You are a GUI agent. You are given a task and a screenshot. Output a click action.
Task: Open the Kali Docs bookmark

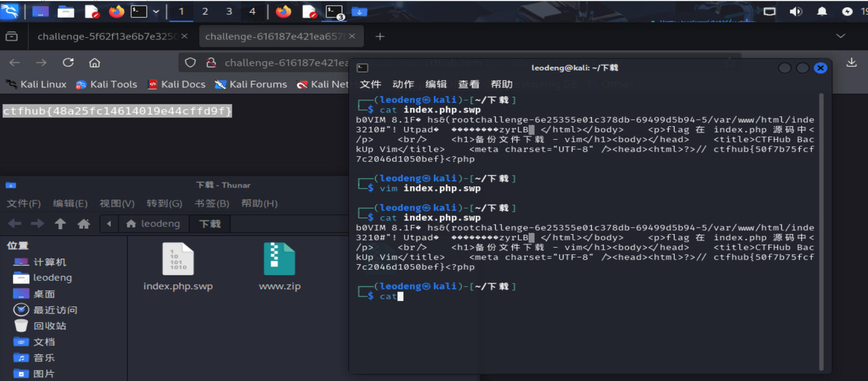click(177, 85)
